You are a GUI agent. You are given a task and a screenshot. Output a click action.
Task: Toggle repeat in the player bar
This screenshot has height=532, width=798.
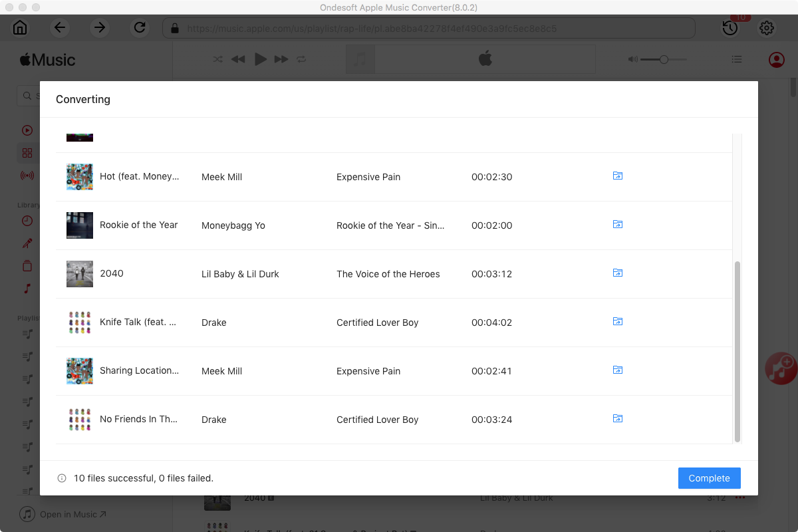301,59
